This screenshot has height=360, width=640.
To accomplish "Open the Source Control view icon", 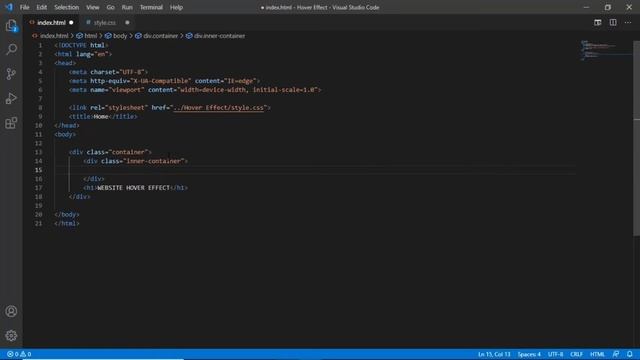I will (11, 74).
